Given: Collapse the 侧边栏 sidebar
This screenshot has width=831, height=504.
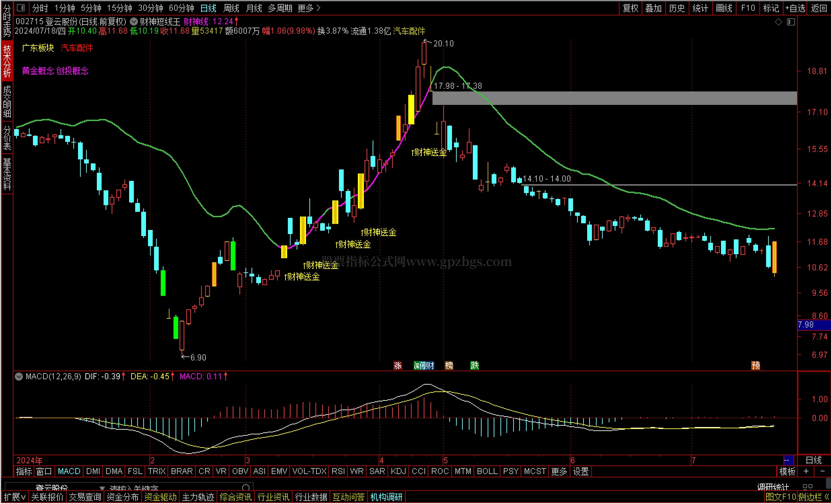Looking at the screenshot, I should coord(814,497).
